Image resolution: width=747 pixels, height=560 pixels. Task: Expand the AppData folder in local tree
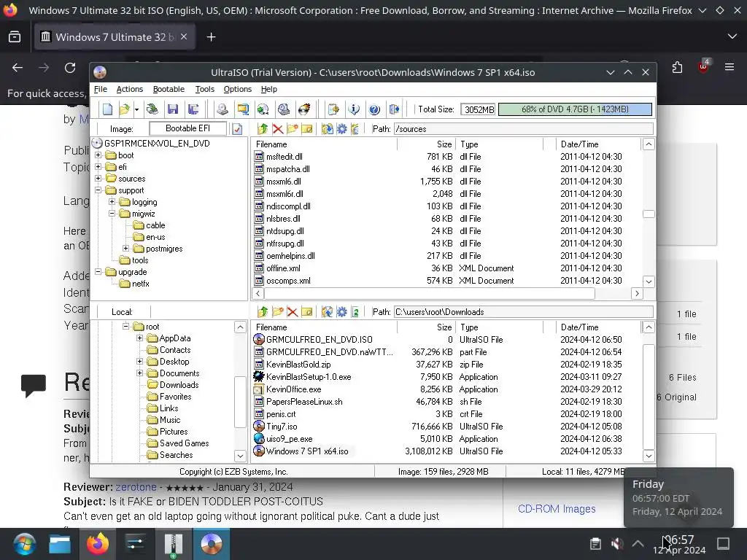tap(139, 338)
